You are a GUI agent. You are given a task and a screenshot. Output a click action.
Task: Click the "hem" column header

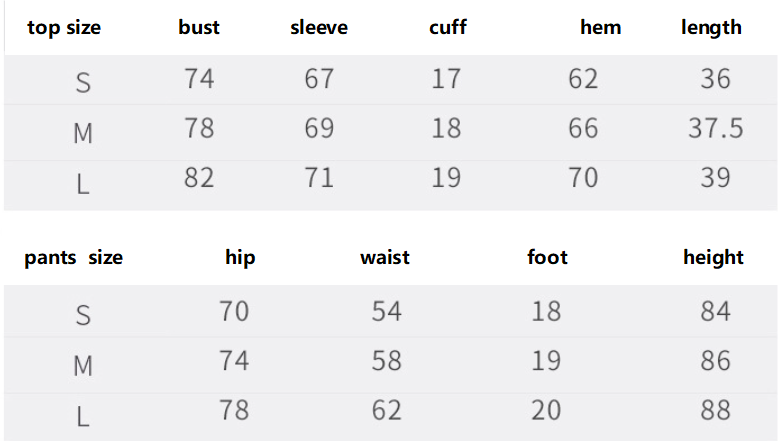click(x=600, y=28)
